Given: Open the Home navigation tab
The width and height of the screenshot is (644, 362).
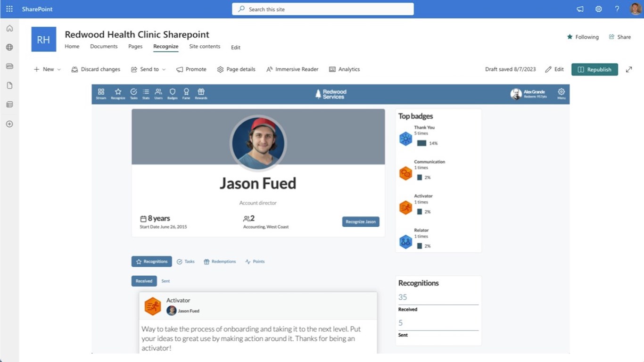Looking at the screenshot, I should [72, 46].
